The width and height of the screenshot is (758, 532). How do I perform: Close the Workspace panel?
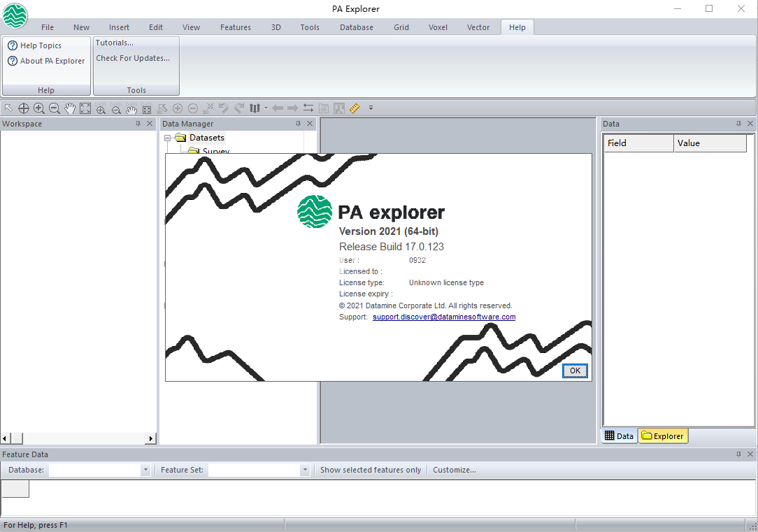tap(150, 124)
